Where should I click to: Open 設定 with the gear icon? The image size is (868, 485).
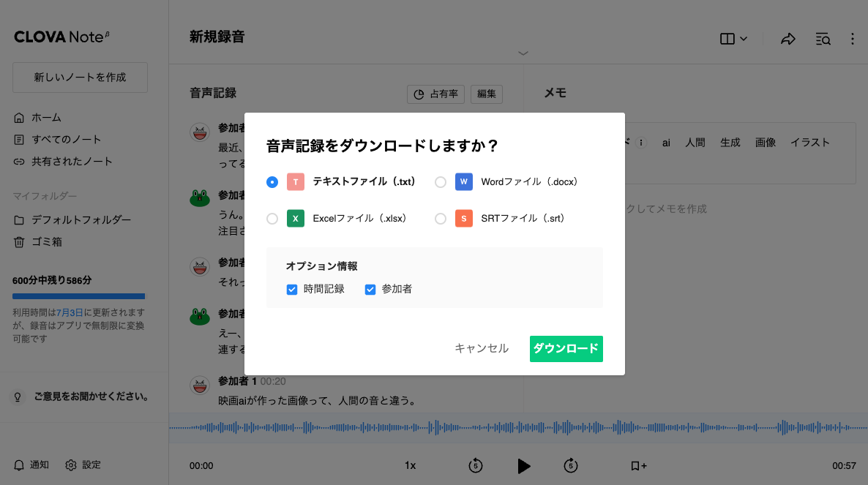[x=71, y=465]
